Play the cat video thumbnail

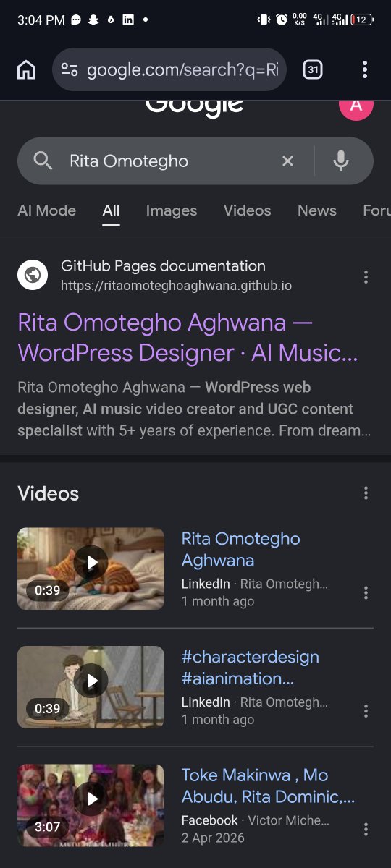[91, 569]
